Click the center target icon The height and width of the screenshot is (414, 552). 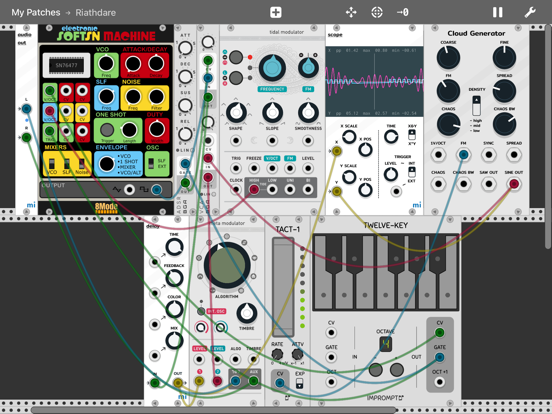(377, 13)
